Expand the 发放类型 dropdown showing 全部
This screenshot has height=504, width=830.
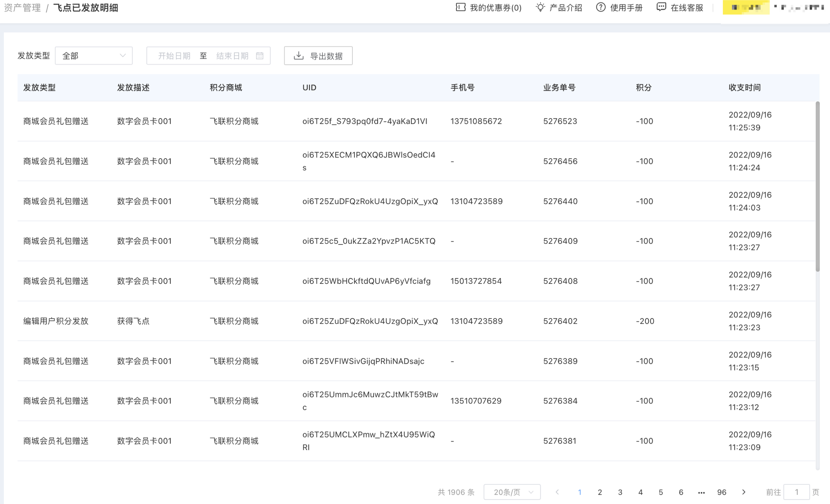point(94,56)
